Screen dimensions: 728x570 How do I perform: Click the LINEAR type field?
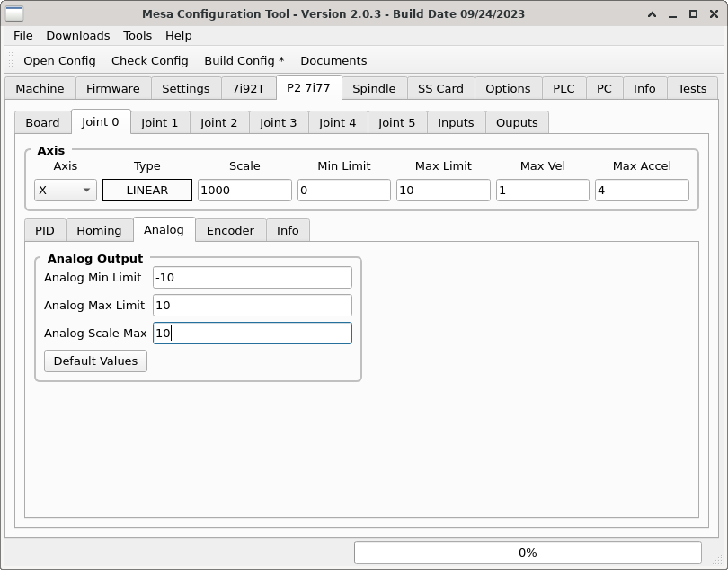[x=147, y=190]
